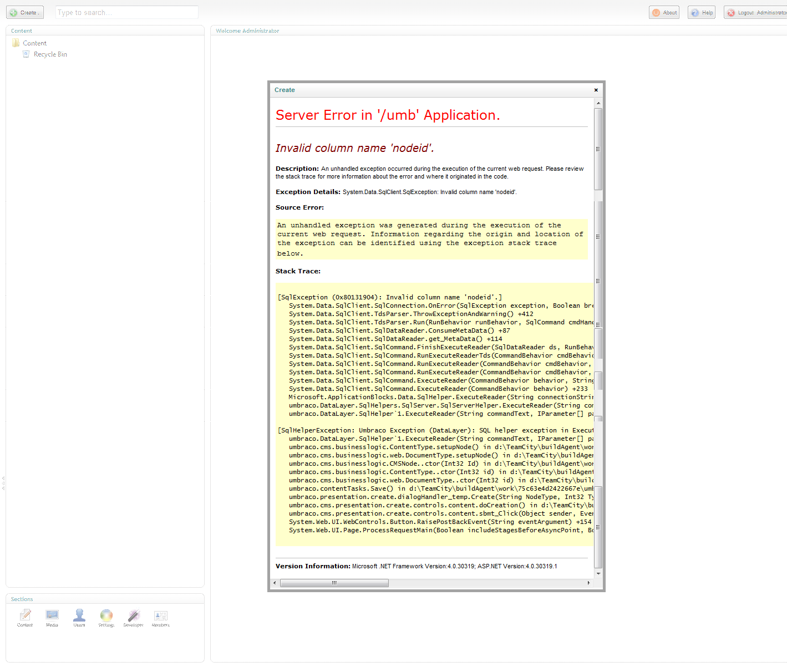
Task: Click the 'Version Information:' label
Action: (313, 566)
